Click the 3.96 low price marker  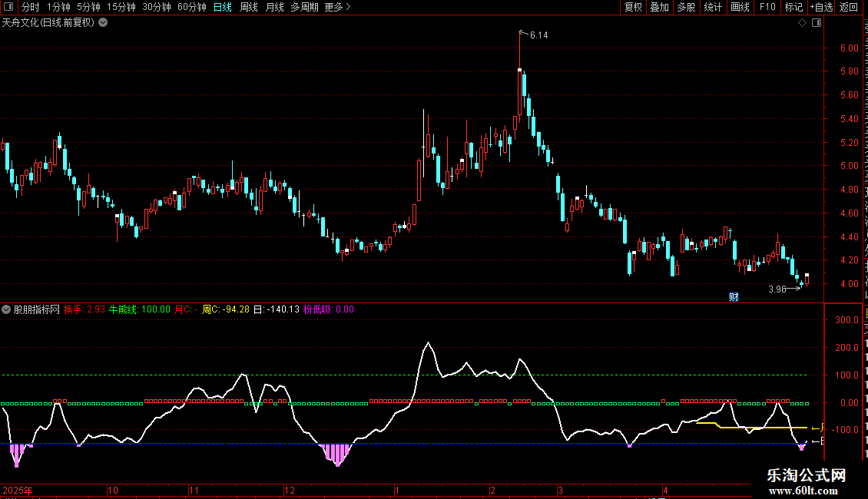(777, 289)
